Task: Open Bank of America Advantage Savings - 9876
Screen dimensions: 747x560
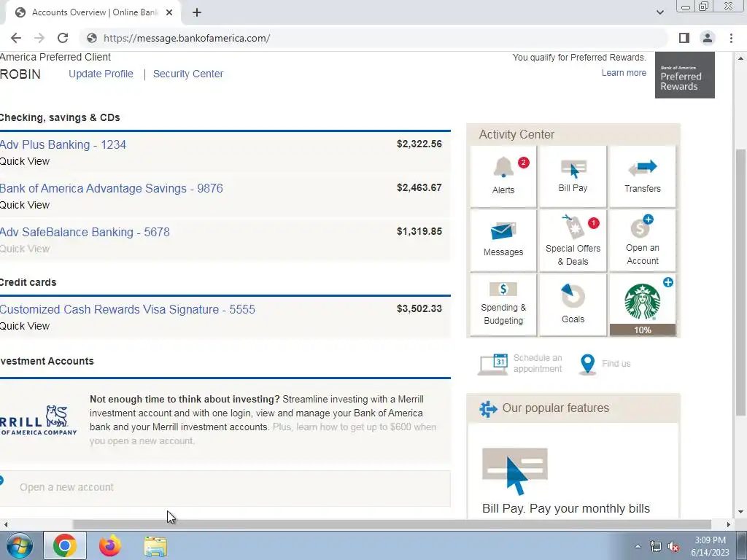Action: (112, 189)
